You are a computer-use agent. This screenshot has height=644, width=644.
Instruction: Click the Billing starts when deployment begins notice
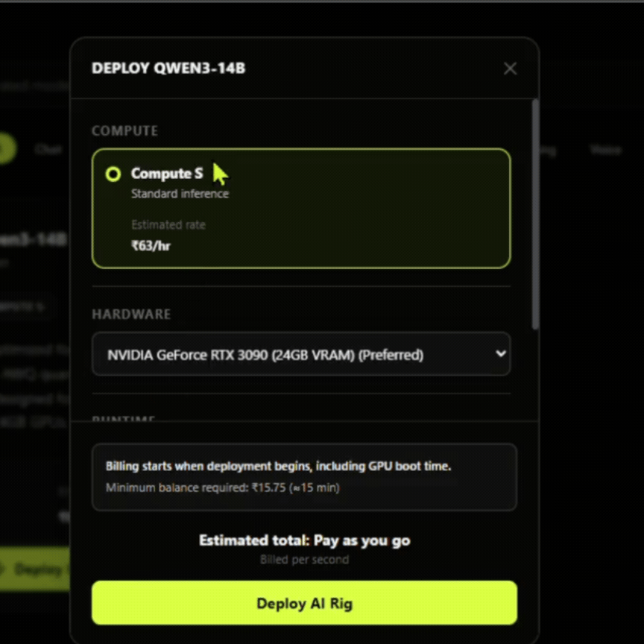point(278,466)
